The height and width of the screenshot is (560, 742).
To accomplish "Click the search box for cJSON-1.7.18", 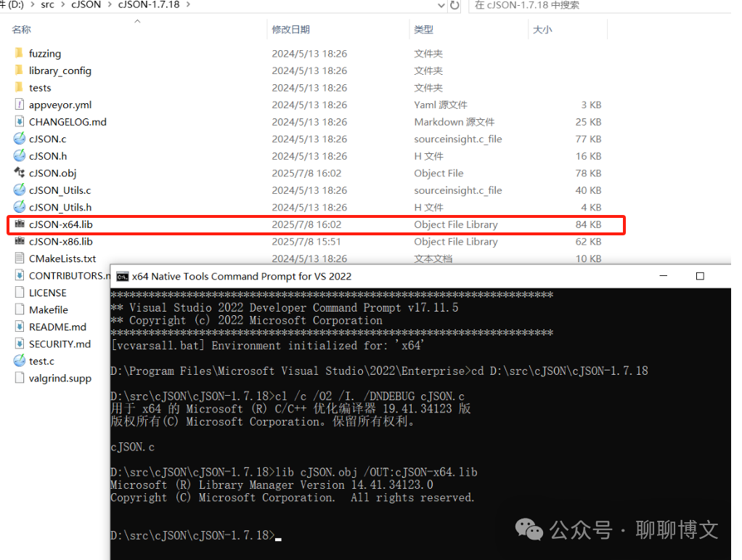I will 599,6.
